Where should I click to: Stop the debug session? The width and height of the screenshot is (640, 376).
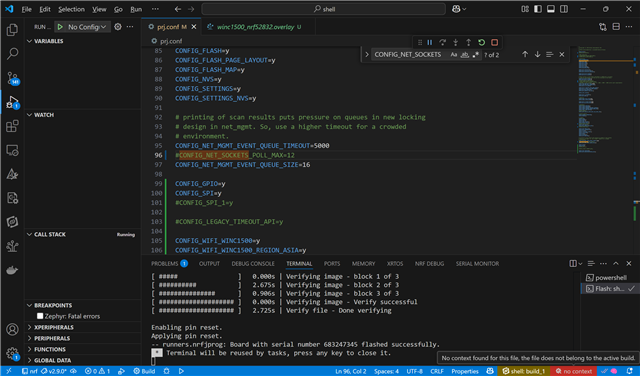pyautogui.click(x=495, y=42)
